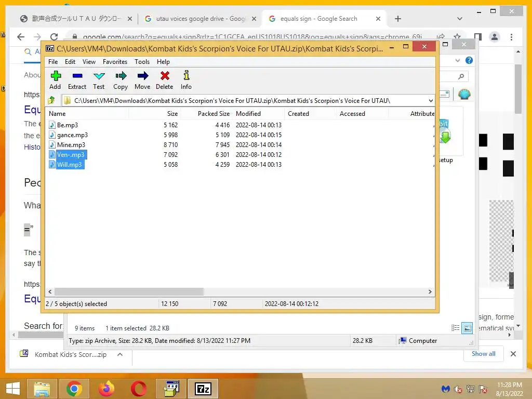Click the Explorer search magnifier
Screen dimensions: 532x399
pos(461,77)
